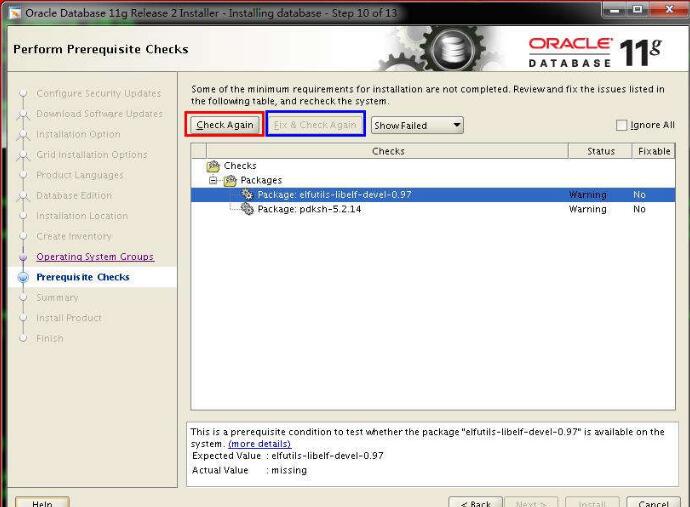Select Package: elfutils-libelf-devel-0.97 row
Screen dimensions: 690x507
point(433,195)
